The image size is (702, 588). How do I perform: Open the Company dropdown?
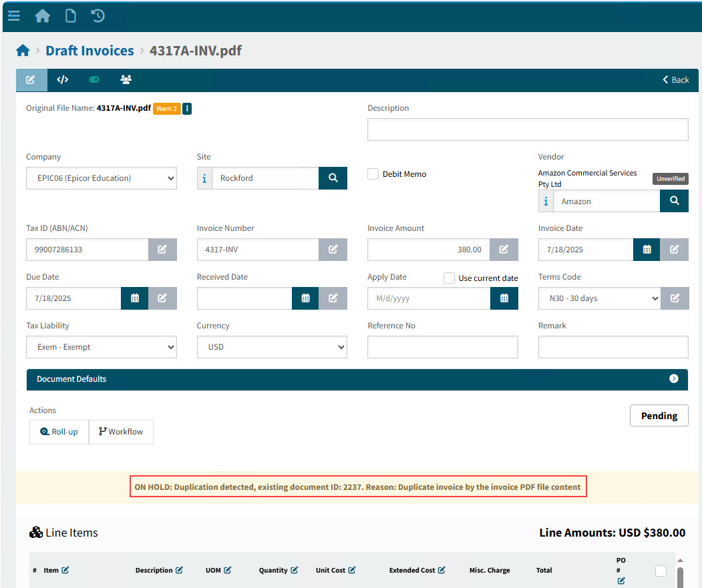pyautogui.click(x=102, y=178)
